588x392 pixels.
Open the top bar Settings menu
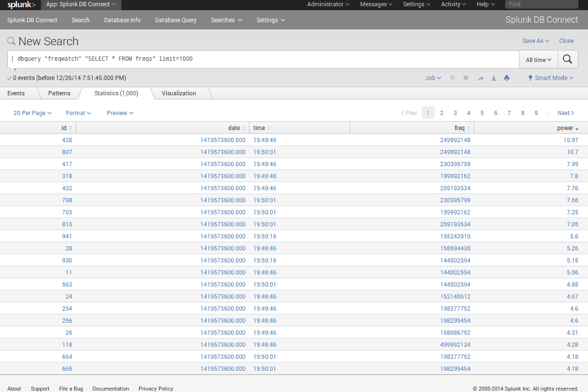pos(416,4)
